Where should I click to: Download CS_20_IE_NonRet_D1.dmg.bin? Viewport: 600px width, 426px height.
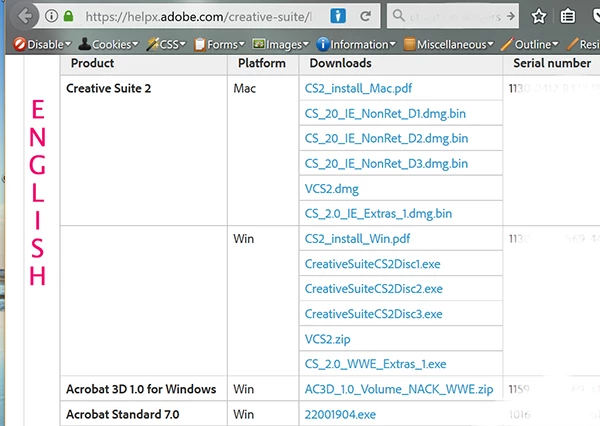(385, 114)
